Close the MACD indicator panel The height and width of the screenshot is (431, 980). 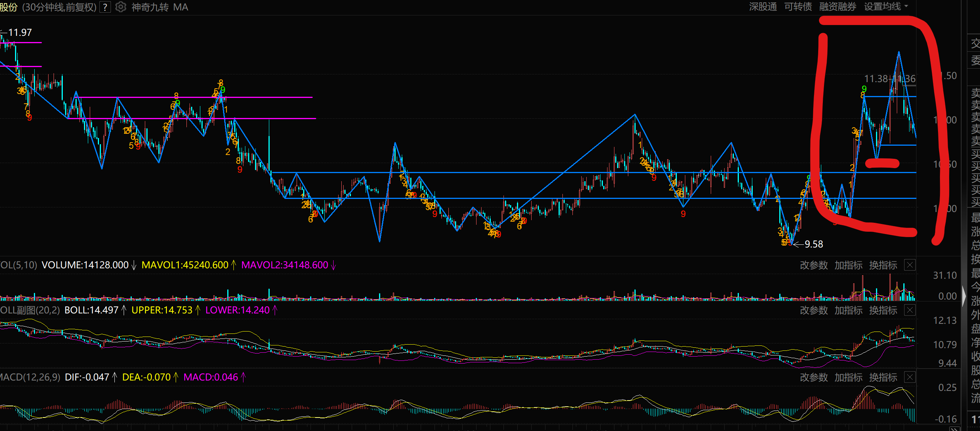click(910, 377)
